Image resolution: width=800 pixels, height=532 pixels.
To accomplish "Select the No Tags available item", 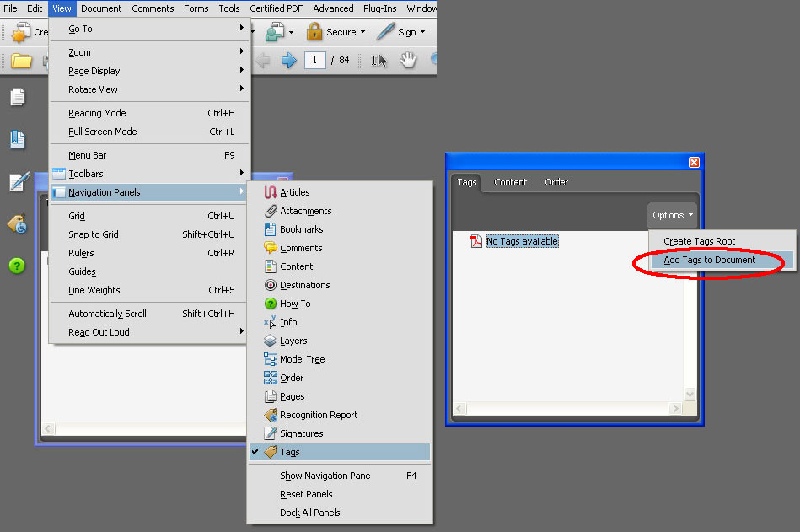I will point(522,241).
